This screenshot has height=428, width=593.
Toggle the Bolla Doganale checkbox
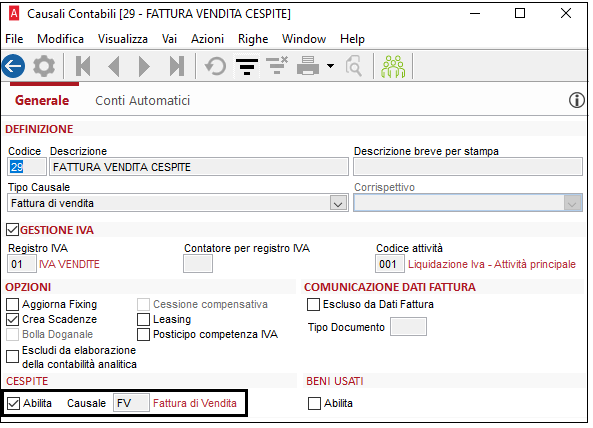(x=12, y=335)
